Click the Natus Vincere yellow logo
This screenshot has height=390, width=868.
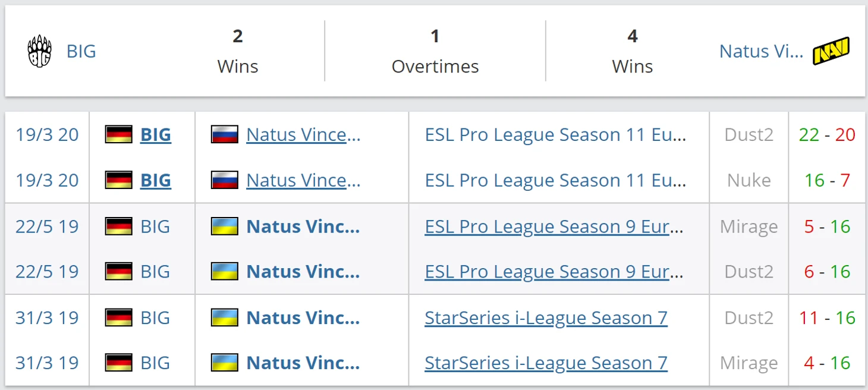point(831,51)
